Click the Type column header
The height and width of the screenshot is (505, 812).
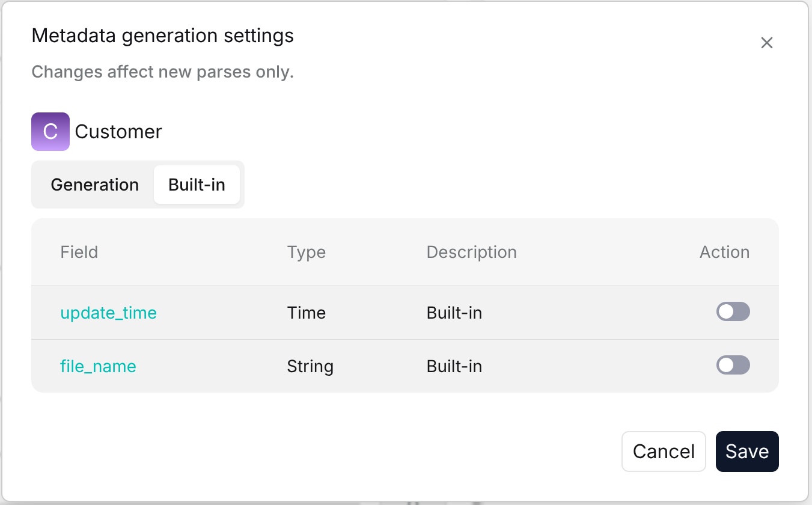pyautogui.click(x=307, y=252)
